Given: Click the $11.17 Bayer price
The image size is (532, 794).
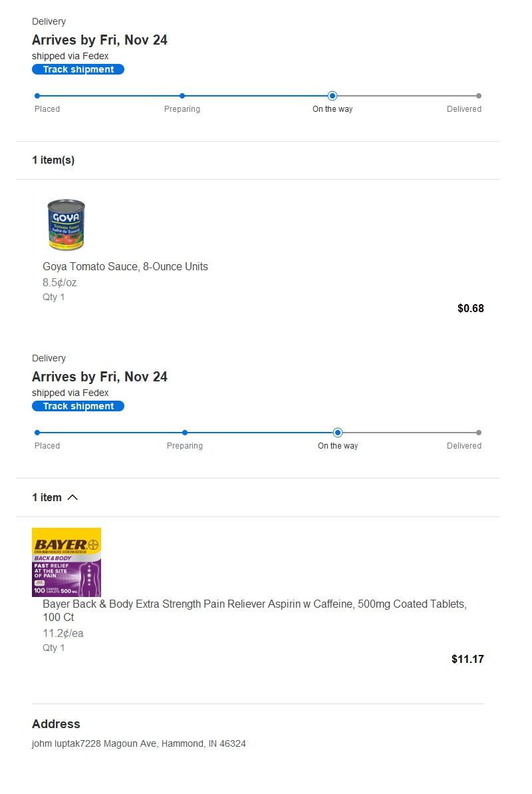Looking at the screenshot, I should [467, 660].
